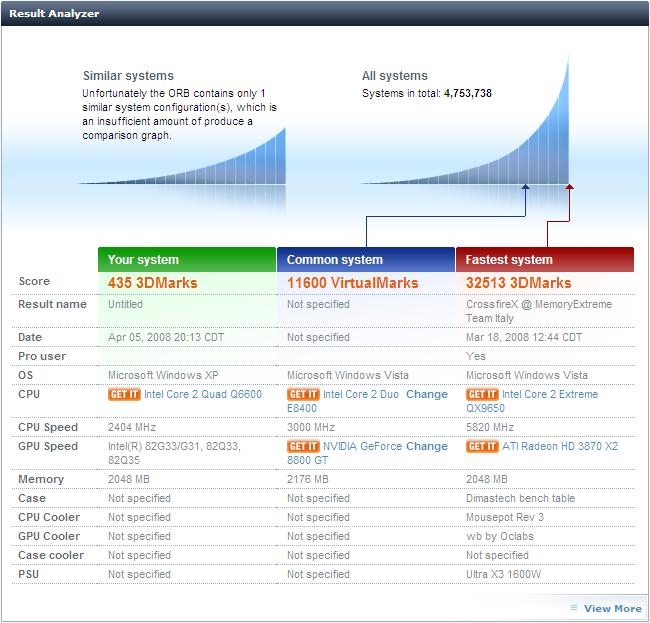Viewport: 650px width, 623px height.
Task: Click Pro user value Yes
Action: pyautogui.click(x=476, y=356)
